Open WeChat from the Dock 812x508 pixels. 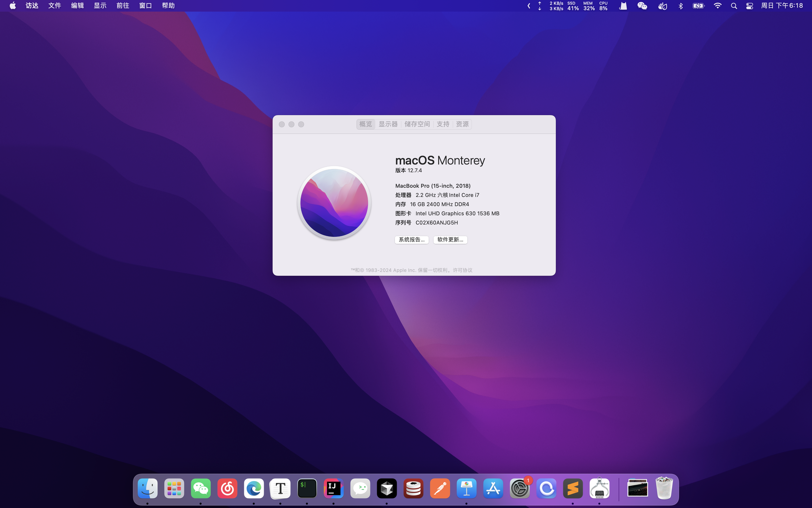pos(201,488)
